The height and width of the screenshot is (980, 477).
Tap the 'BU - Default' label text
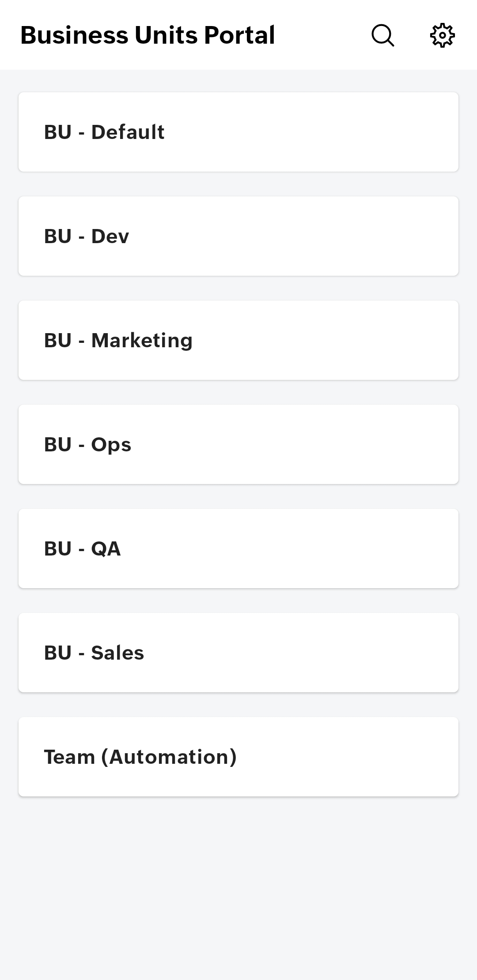pos(104,132)
